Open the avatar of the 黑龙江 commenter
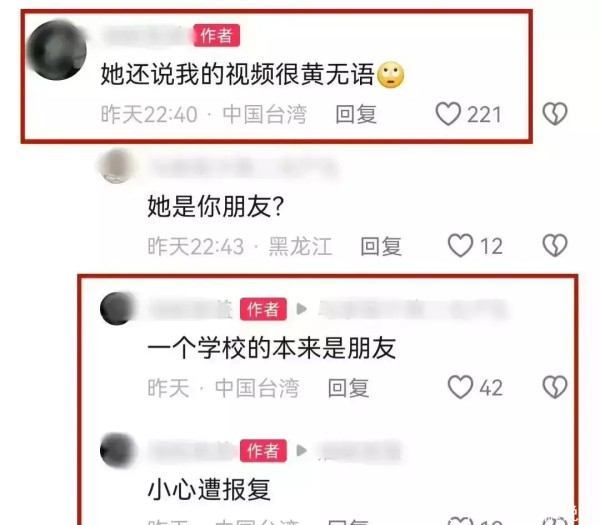 [x=116, y=166]
